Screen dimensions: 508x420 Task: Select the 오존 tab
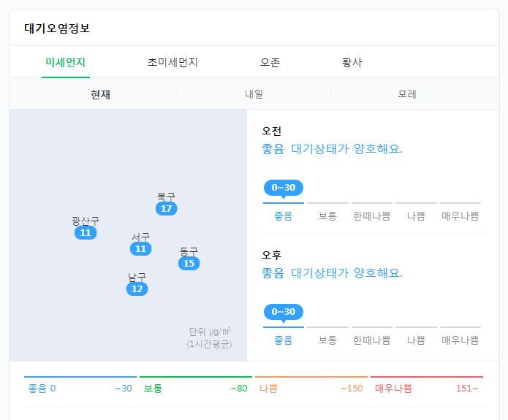[x=270, y=62]
